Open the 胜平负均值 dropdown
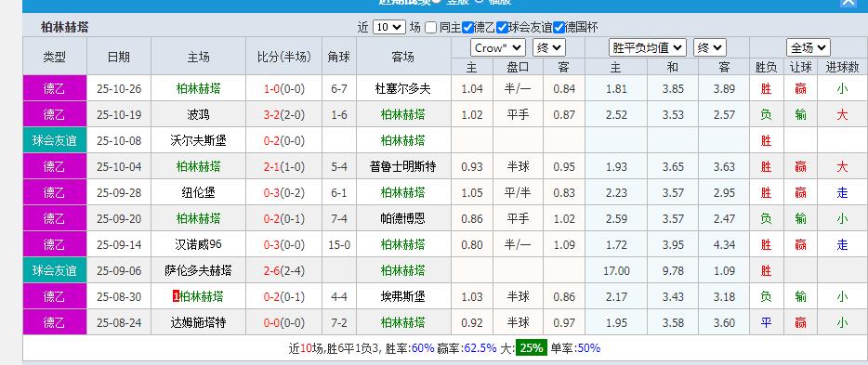The height and width of the screenshot is (365, 868). point(647,48)
